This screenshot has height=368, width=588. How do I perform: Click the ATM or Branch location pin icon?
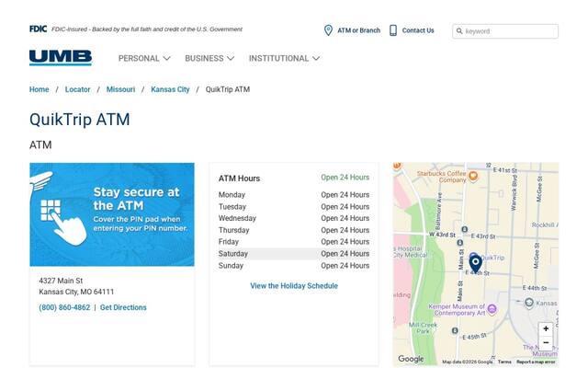click(328, 30)
